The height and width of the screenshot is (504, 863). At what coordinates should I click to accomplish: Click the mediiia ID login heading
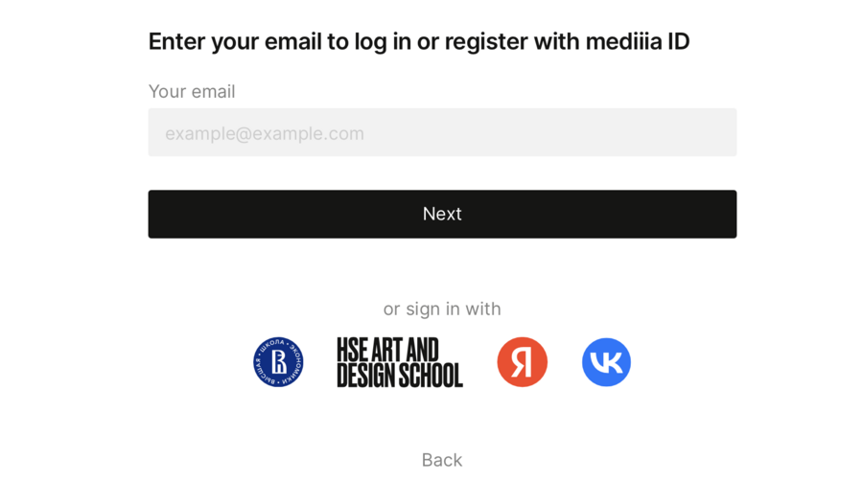(419, 41)
